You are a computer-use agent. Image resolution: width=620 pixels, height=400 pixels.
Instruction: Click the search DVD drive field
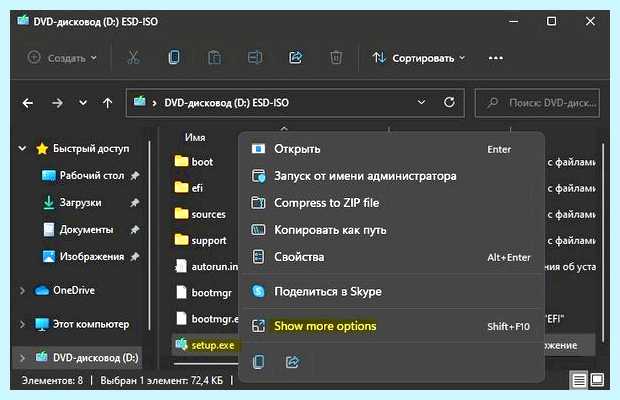click(537, 103)
